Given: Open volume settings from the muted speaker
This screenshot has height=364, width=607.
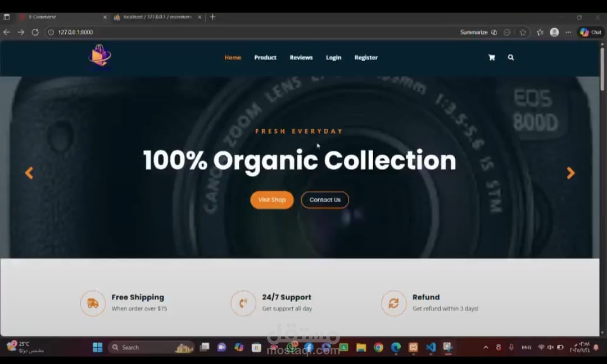Looking at the screenshot, I should coord(550,347).
